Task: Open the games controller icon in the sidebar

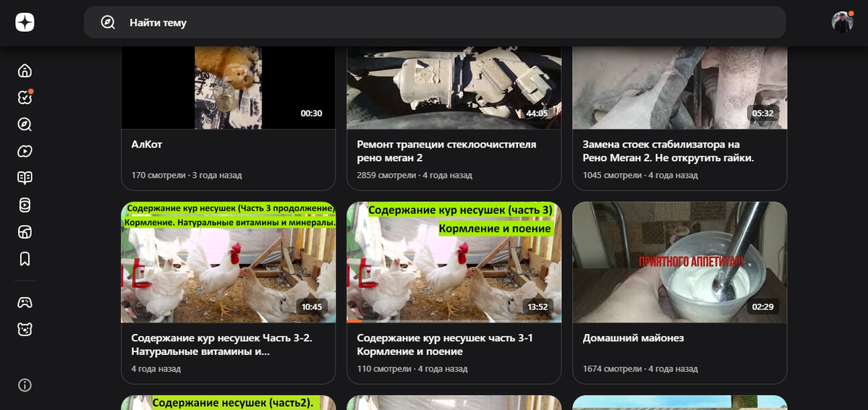Action: 25,302
